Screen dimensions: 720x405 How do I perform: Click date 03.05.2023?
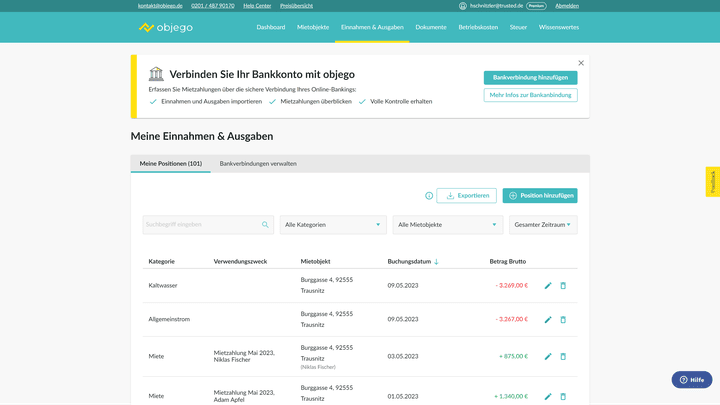coord(403,356)
